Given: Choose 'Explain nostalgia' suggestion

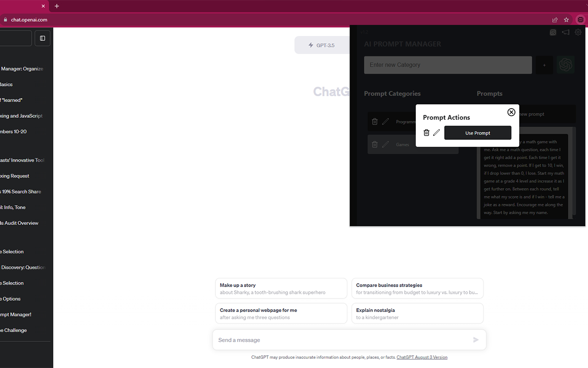Looking at the screenshot, I should (417, 313).
